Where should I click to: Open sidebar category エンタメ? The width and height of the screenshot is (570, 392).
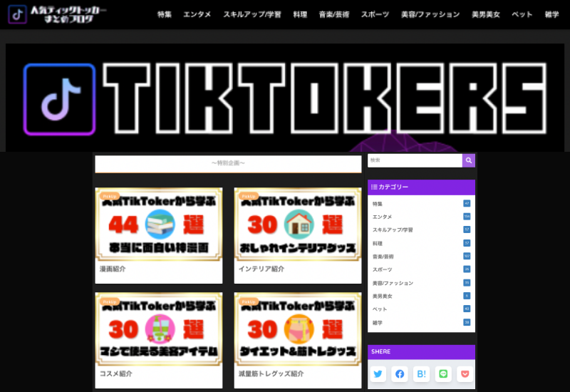[421, 217]
